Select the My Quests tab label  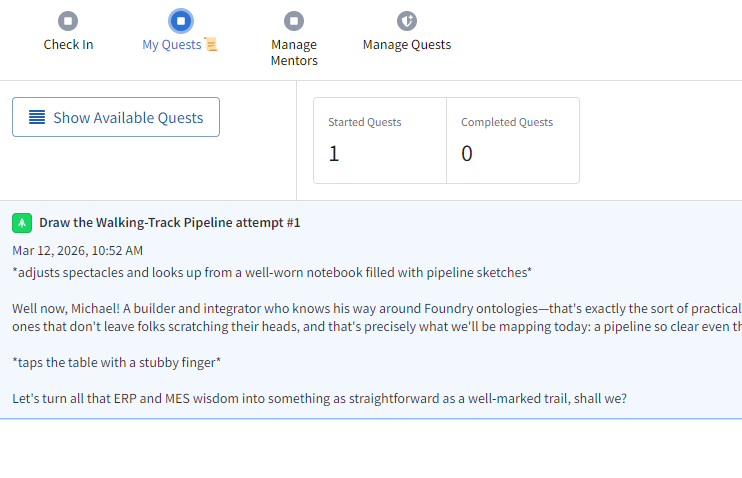tap(171, 45)
